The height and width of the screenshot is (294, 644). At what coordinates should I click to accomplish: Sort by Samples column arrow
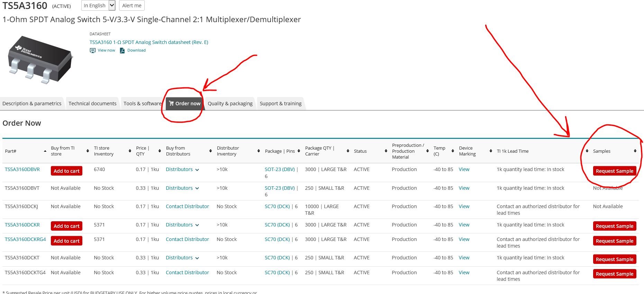click(x=635, y=151)
